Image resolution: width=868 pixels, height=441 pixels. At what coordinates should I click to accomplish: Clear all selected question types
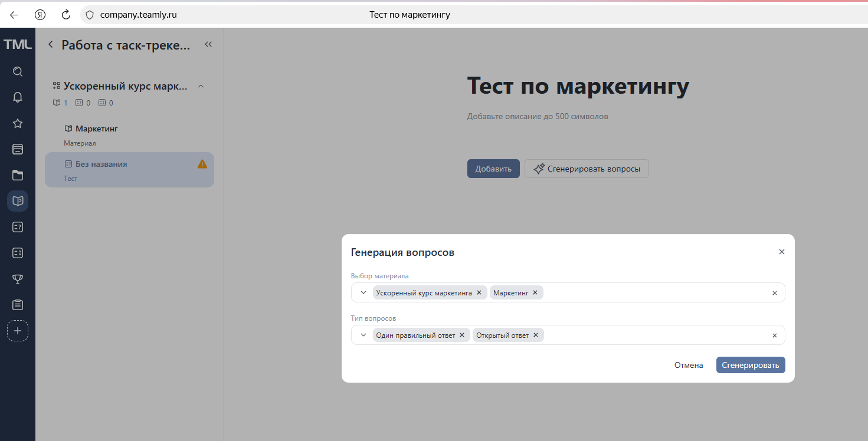click(x=774, y=335)
